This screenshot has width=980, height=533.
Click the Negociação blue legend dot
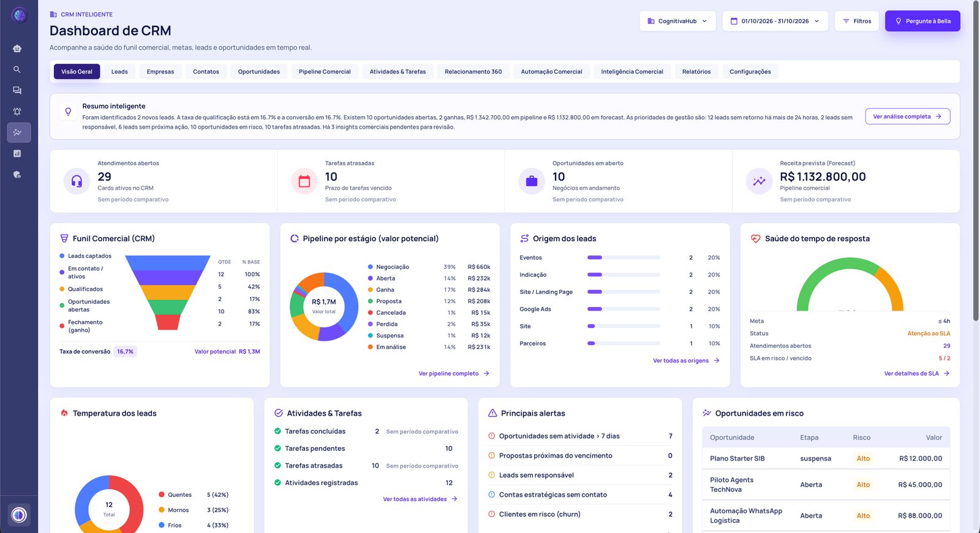pos(371,267)
